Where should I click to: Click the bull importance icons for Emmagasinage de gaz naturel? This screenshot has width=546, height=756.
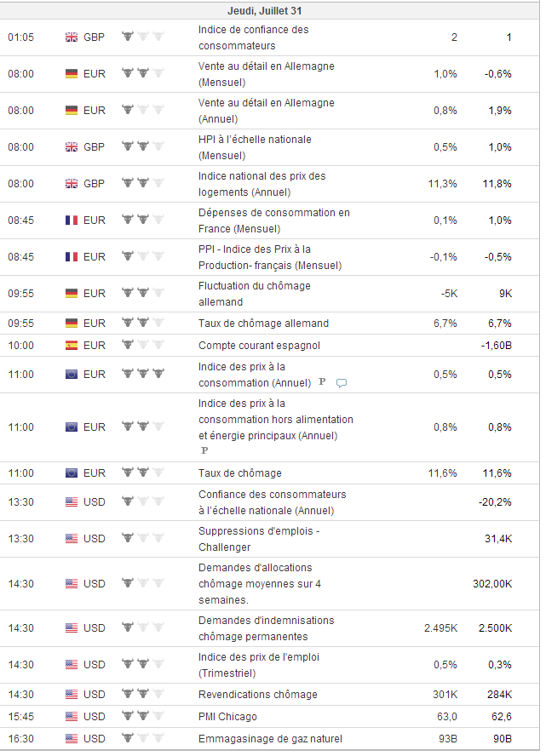coord(143,739)
